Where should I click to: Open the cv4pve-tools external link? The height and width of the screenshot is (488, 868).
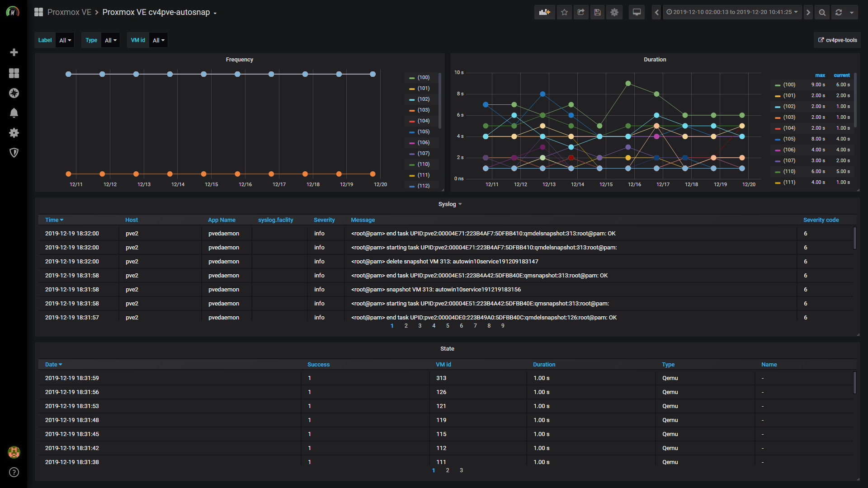click(x=837, y=40)
